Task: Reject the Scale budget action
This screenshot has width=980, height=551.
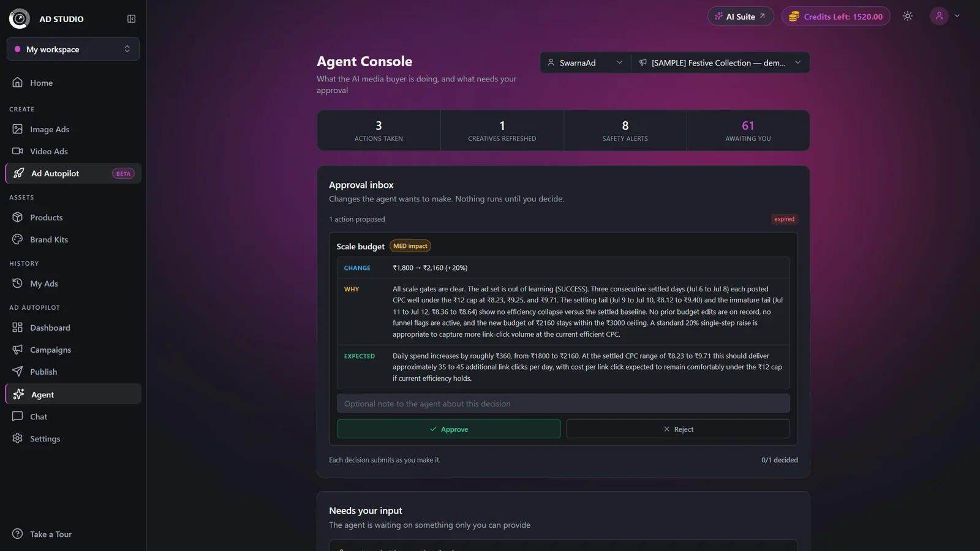Action: tap(678, 429)
